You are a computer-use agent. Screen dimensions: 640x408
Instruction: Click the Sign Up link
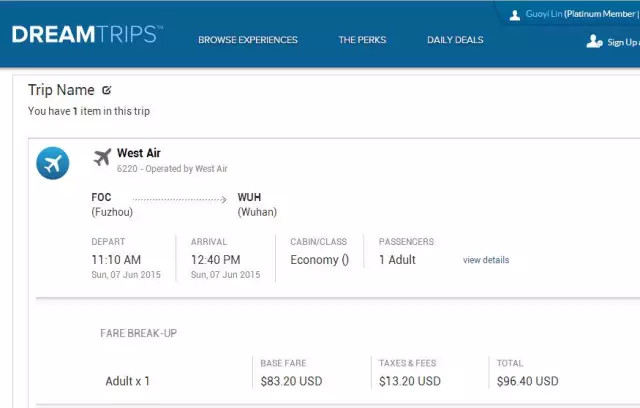[622, 42]
